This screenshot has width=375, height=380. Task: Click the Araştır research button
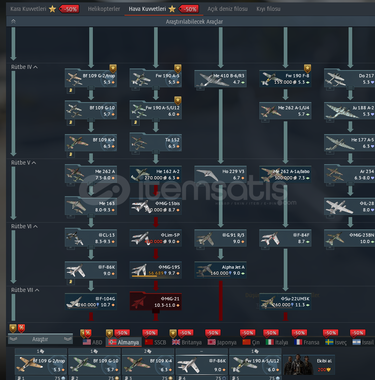point(40,339)
